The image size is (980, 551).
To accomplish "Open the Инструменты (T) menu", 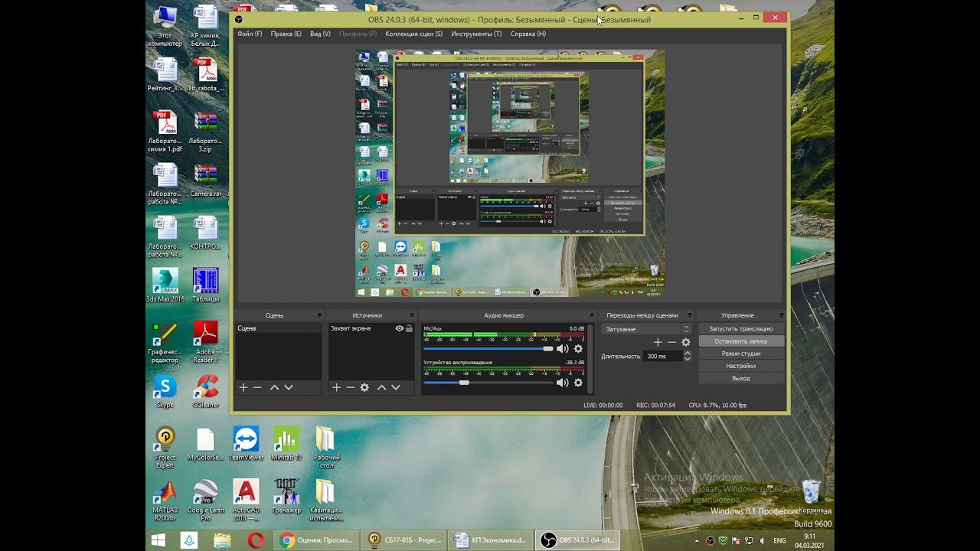I will coord(476,34).
